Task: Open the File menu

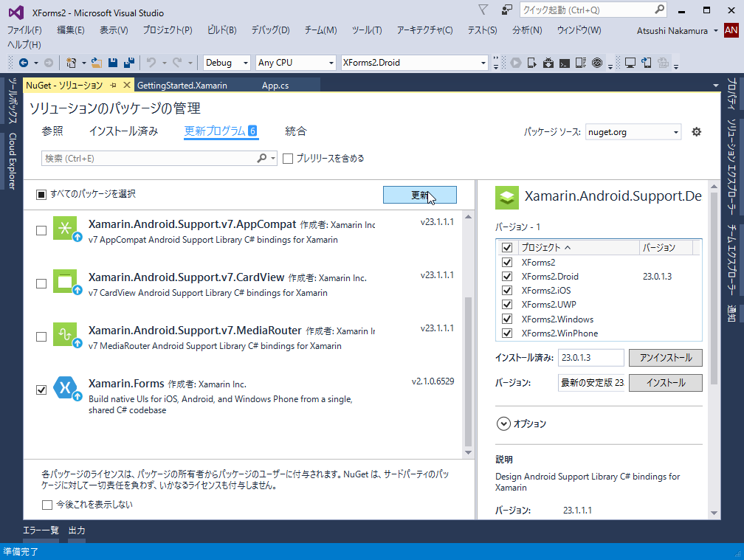Action: tap(24, 30)
